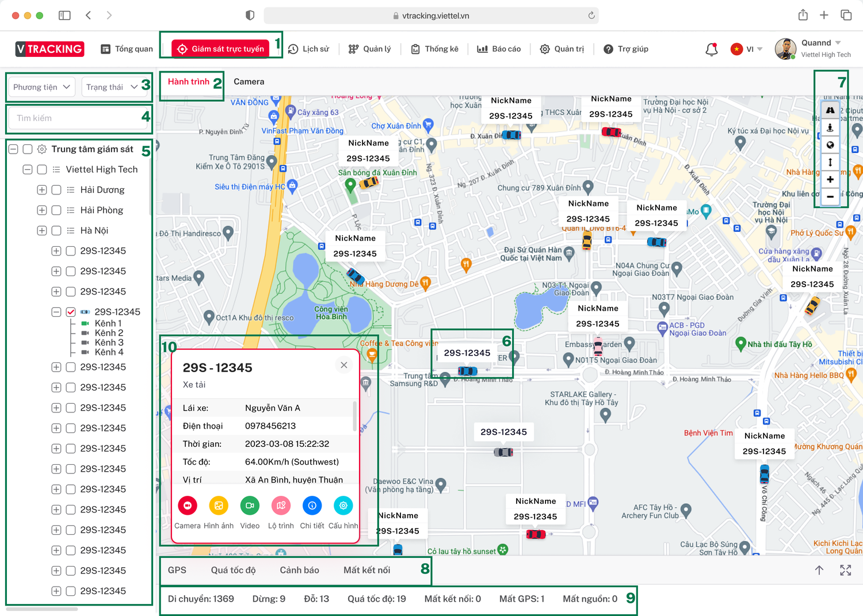Screen dimensions: 863x616
Task: Click the V Tracking logo
Action: (x=50, y=49)
